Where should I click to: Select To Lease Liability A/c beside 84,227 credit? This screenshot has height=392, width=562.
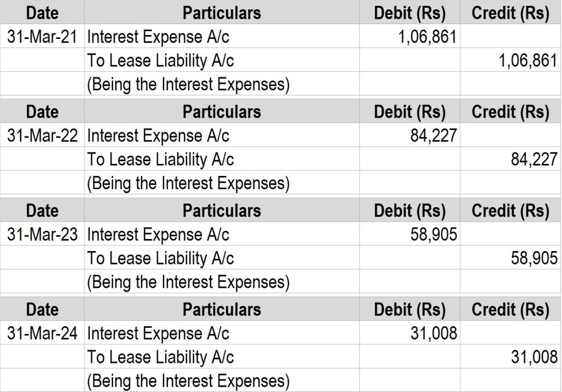coord(160,160)
